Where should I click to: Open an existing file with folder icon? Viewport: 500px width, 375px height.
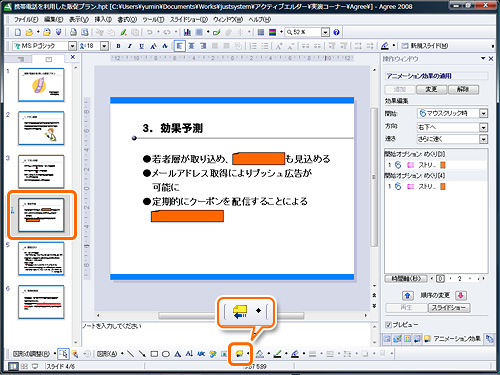29,32
